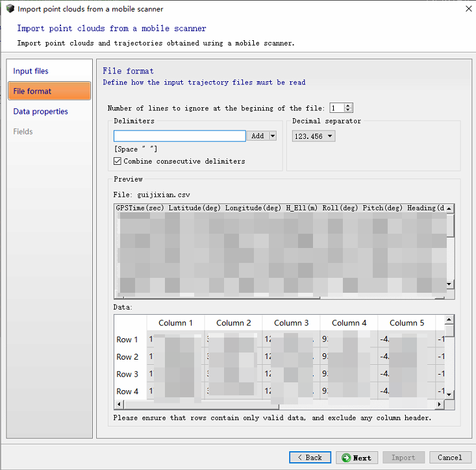Click the lines to ignore number field
This screenshot has height=470, width=476.
point(338,108)
